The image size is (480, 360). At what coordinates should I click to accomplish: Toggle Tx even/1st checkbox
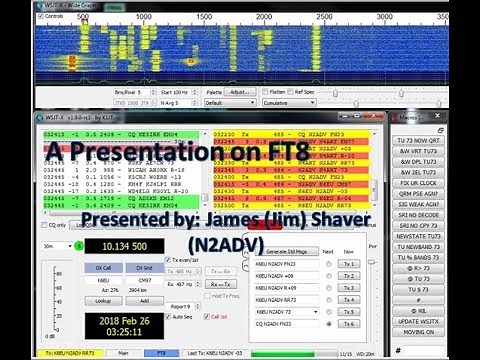[x=168, y=260]
